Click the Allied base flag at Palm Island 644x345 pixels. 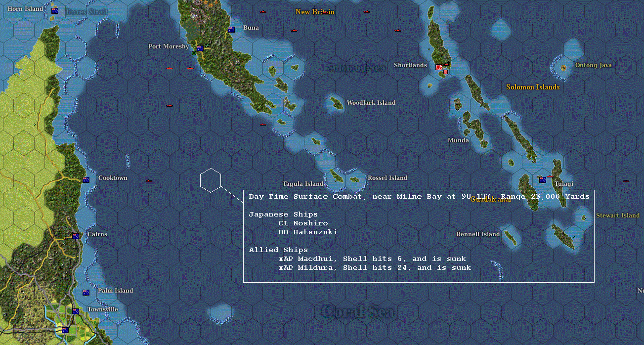click(x=86, y=292)
